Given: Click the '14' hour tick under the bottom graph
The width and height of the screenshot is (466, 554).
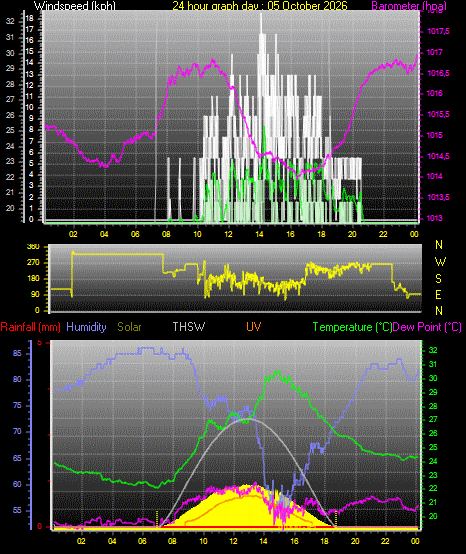Looking at the screenshot, I should click(x=263, y=541).
